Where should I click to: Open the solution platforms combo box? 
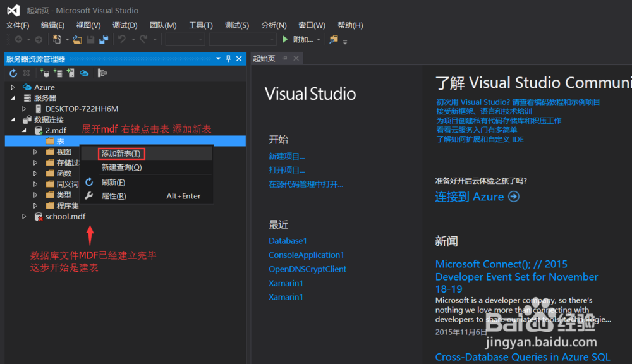pos(243,40)
